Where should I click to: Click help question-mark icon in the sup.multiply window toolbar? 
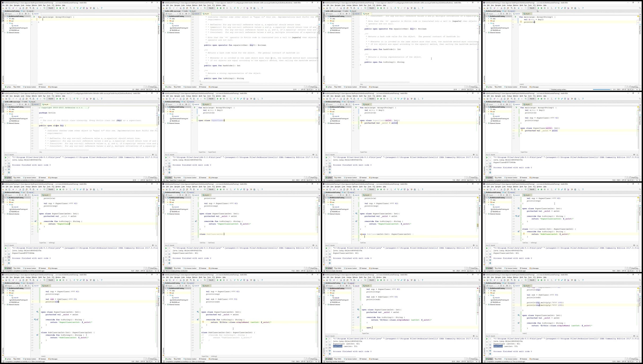(x=583, y=280)
